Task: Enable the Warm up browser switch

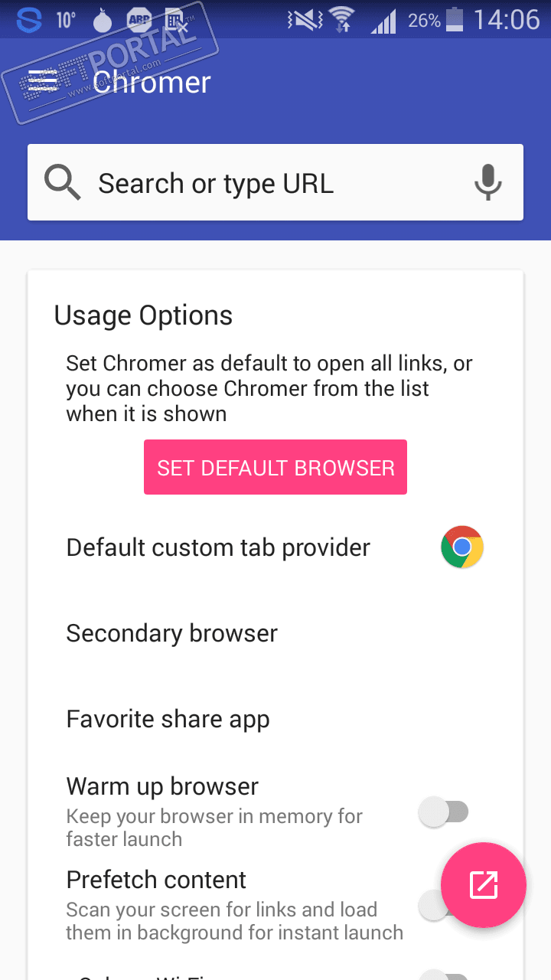Action: [x=444, y=812]
